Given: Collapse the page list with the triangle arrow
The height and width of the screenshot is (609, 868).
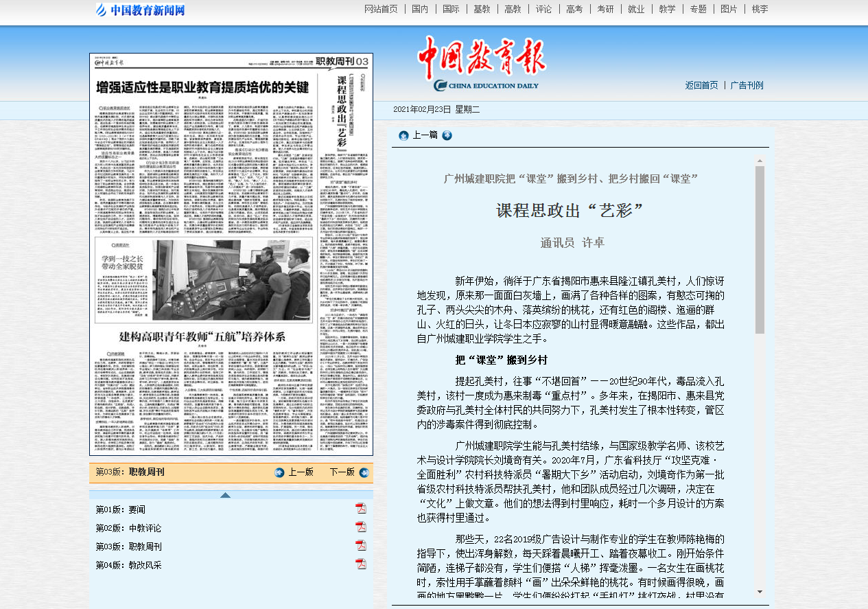Looking at the screenshot, I should point(225,495).
